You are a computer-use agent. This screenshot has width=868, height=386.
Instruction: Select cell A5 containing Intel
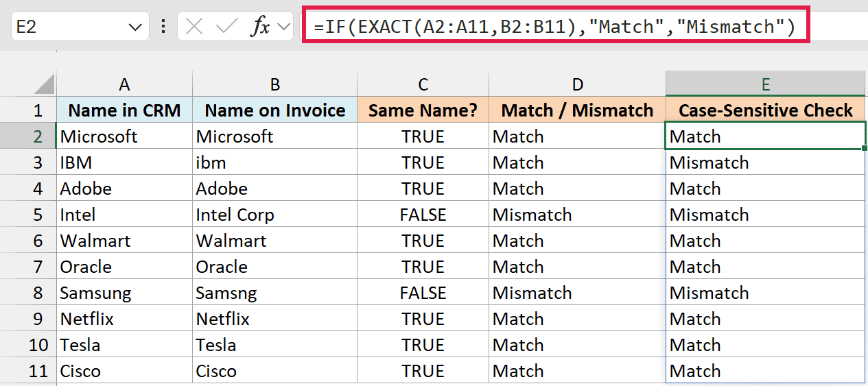[124, 215]
